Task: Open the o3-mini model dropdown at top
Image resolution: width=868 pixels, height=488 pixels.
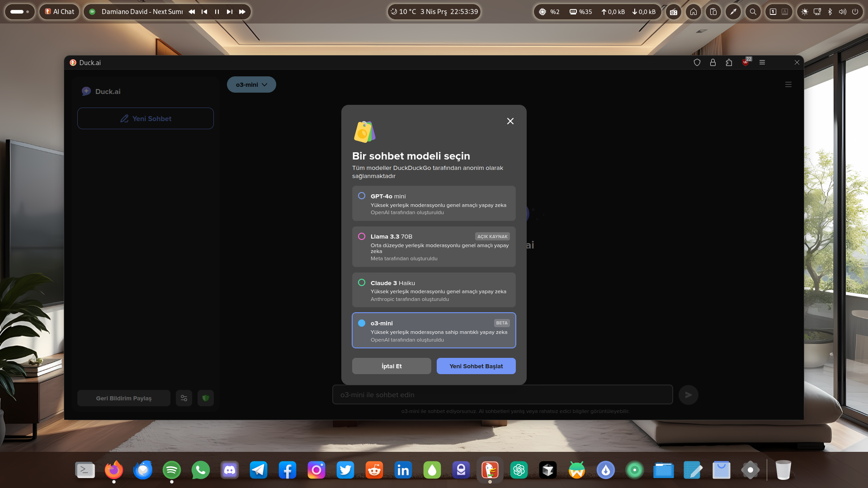Action: [x=251, y=84]
